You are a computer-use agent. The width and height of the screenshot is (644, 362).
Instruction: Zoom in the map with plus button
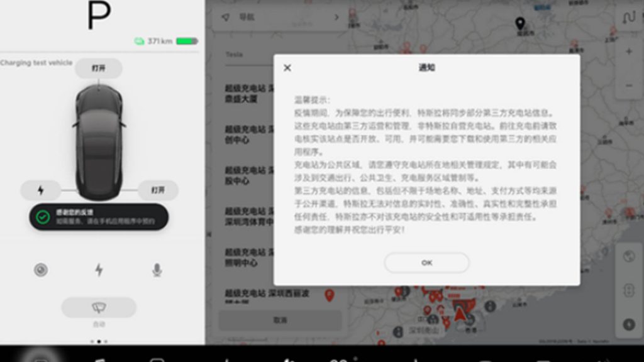pyautogui.click(x=628, y=52)
